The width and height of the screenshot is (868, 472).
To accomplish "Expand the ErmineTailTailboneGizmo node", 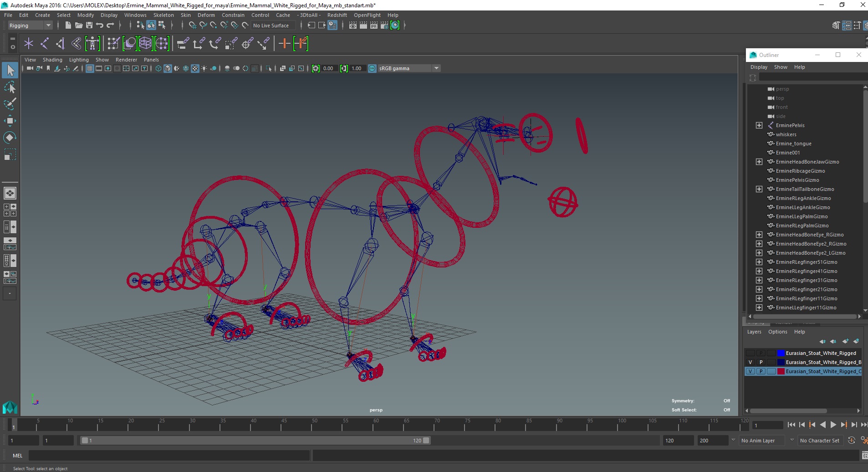I will (x=759, y=189).
